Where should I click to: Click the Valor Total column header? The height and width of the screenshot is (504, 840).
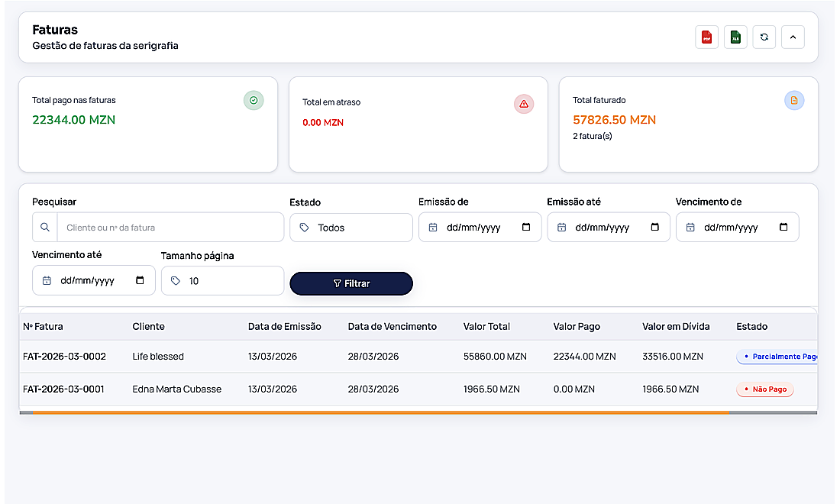(x=486, y=327)
